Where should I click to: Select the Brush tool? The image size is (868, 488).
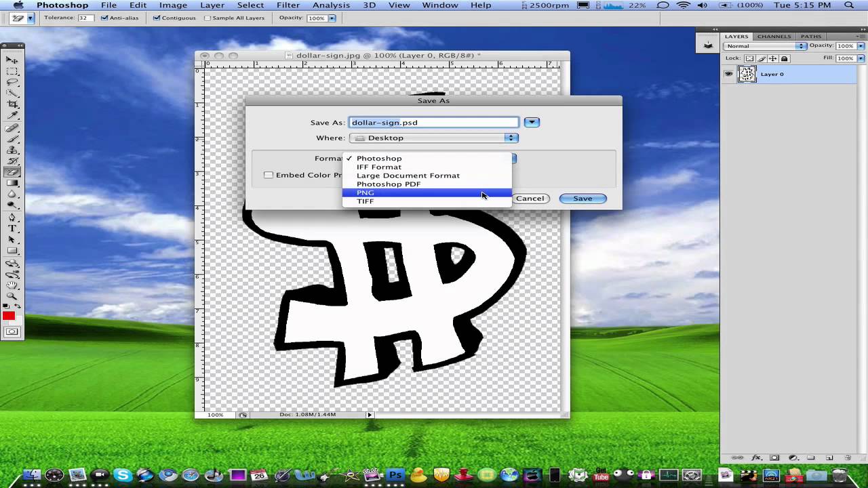[x=12, y=139]
